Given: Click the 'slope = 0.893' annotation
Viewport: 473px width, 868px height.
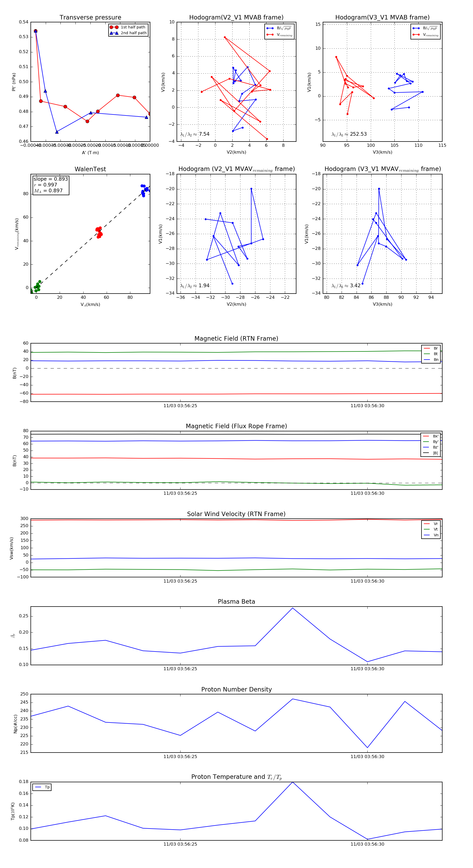Looking at the screenshot, I should pos(50,179).
